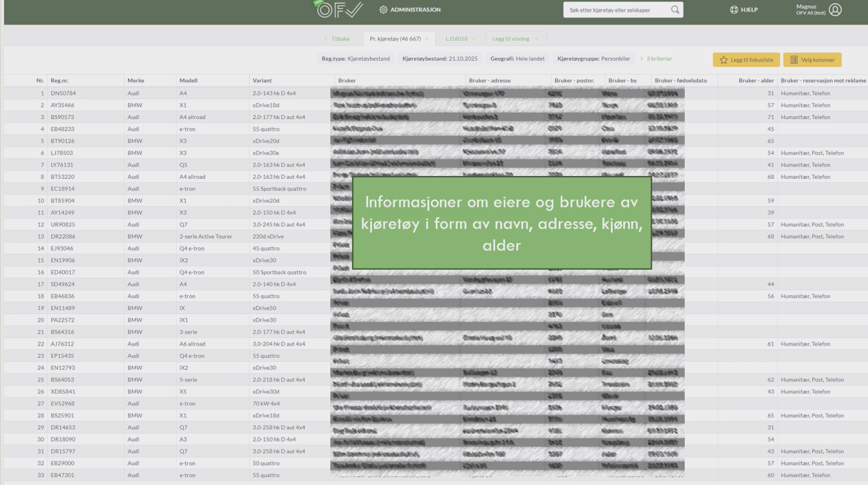Close the Pr. kjøretøy tab

pyautogui.click(x=427, y=39)
